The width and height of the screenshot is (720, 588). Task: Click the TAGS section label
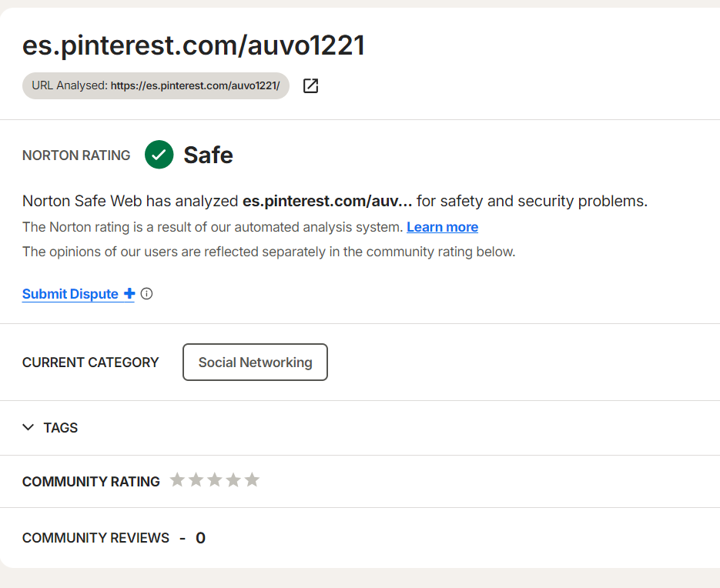(x=61, y=428)
